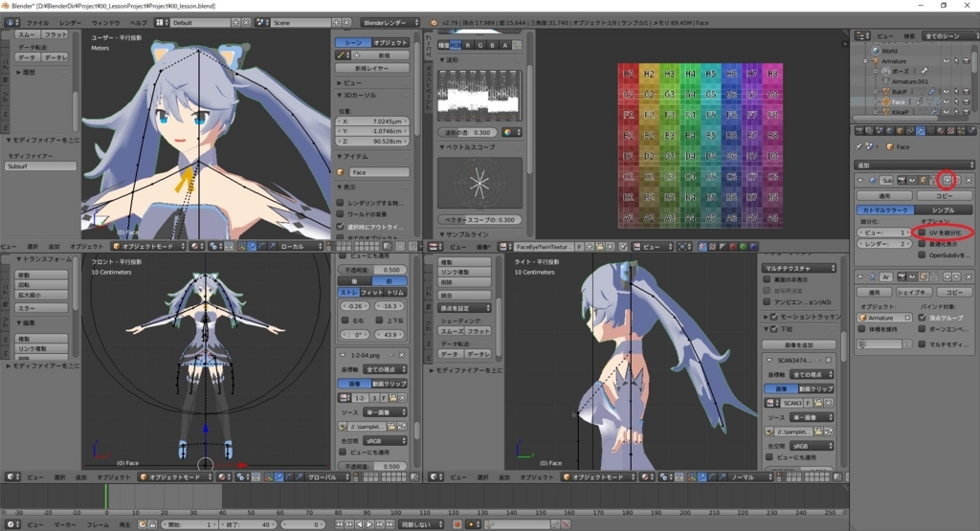The width and height of the screenshot is (980, 531).
Task: Toggle the 頂点グループ bind checkbox
Action: click(x=922, y=318)
